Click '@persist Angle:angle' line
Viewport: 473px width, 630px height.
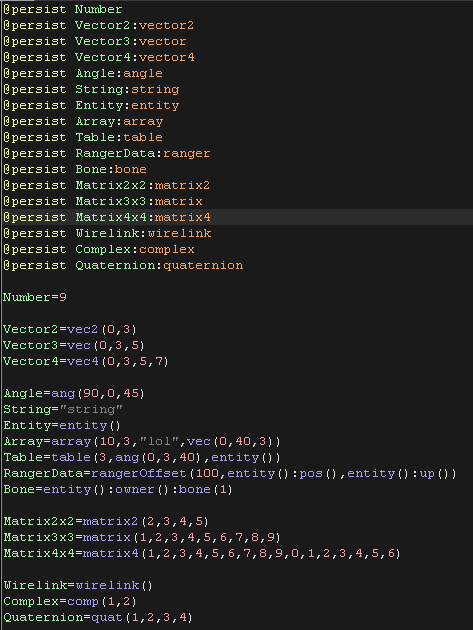pos(83,73)
